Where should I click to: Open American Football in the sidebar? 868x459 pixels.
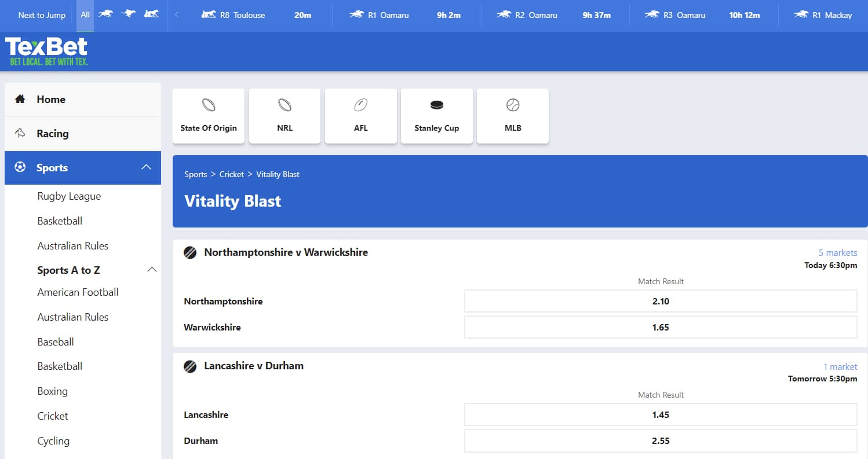(x=78, y=292)
